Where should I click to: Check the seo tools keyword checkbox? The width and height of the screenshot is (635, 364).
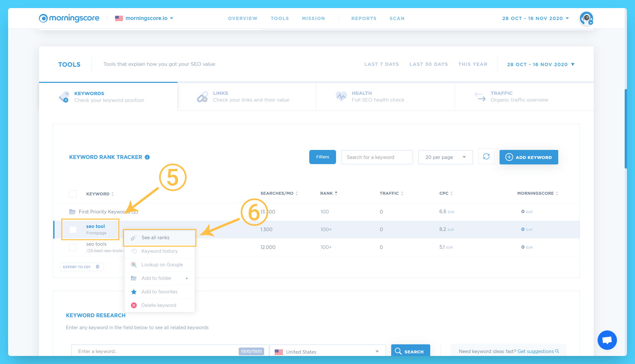73,247
